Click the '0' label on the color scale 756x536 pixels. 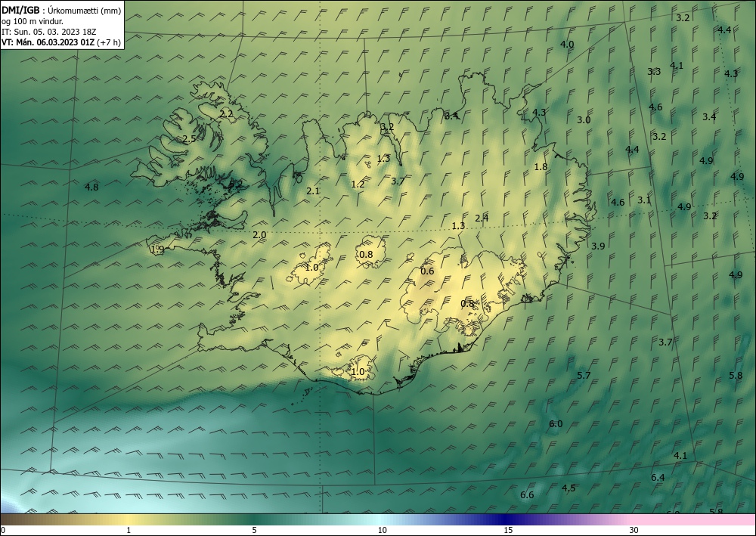pyautogui.click(x=3, y=531)
